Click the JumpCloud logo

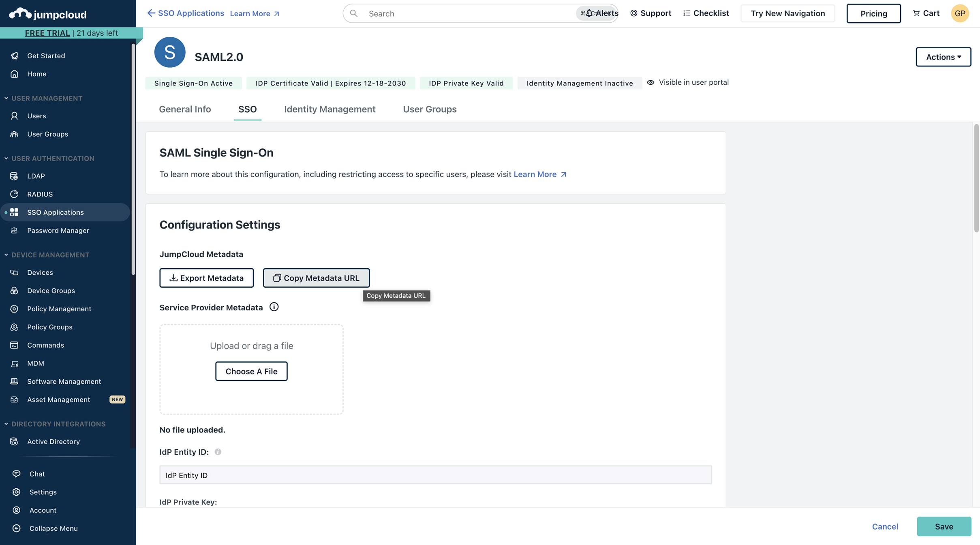point(48,14)
